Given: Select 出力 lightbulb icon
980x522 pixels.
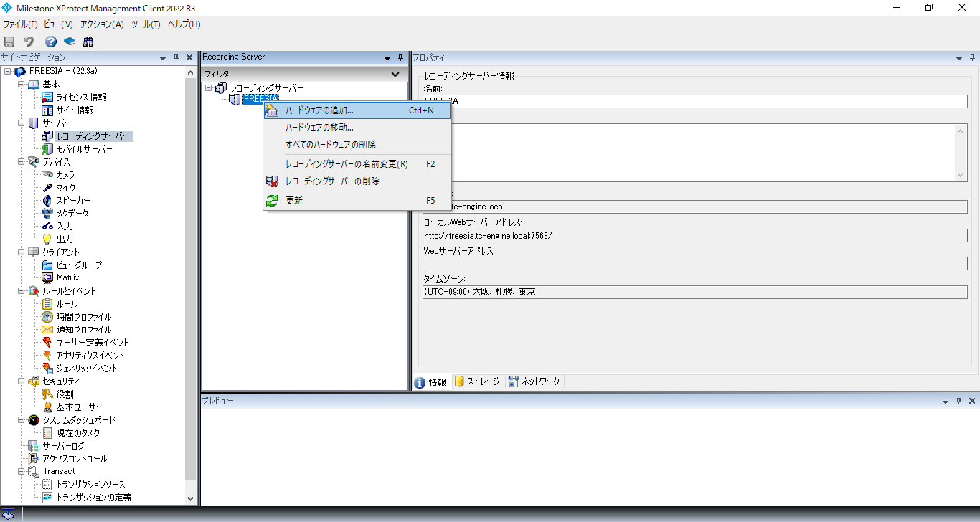Looking at the screenshot, I should tap(47, 239).
